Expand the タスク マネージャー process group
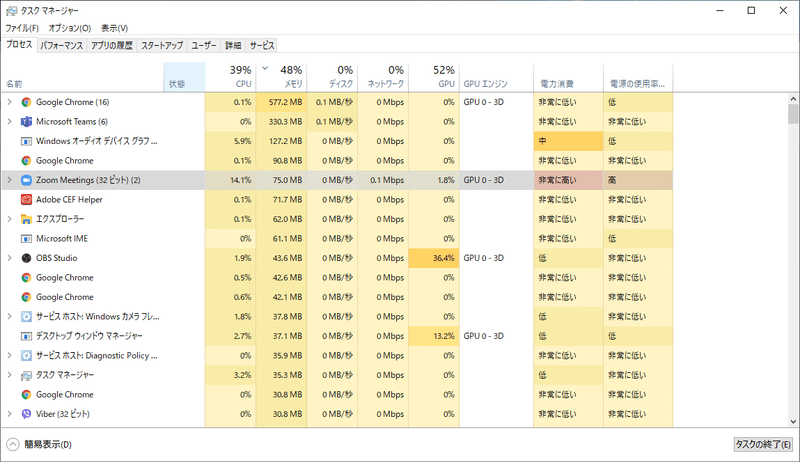This screenshot has width=800, height=462. click(9, 375)
